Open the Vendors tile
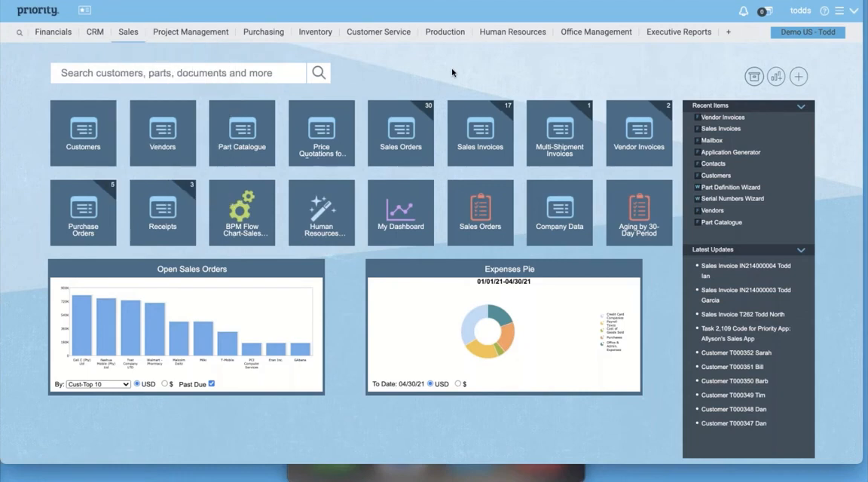 pyautogui.click(x=163, y=133)
